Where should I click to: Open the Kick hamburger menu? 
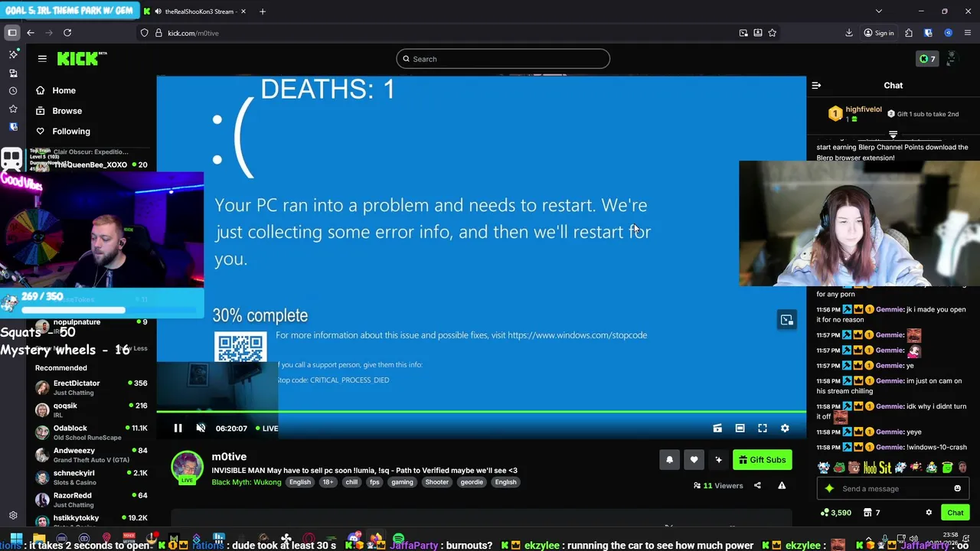(42, 59)
